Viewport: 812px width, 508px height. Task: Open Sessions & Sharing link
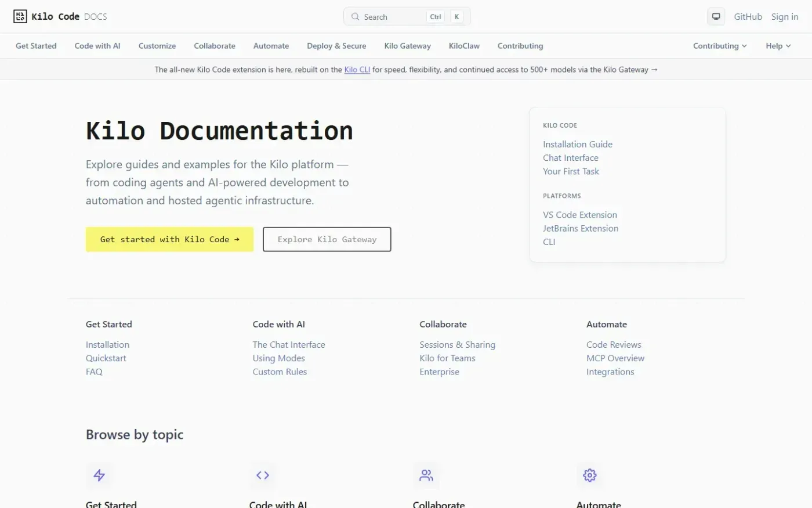458,345
